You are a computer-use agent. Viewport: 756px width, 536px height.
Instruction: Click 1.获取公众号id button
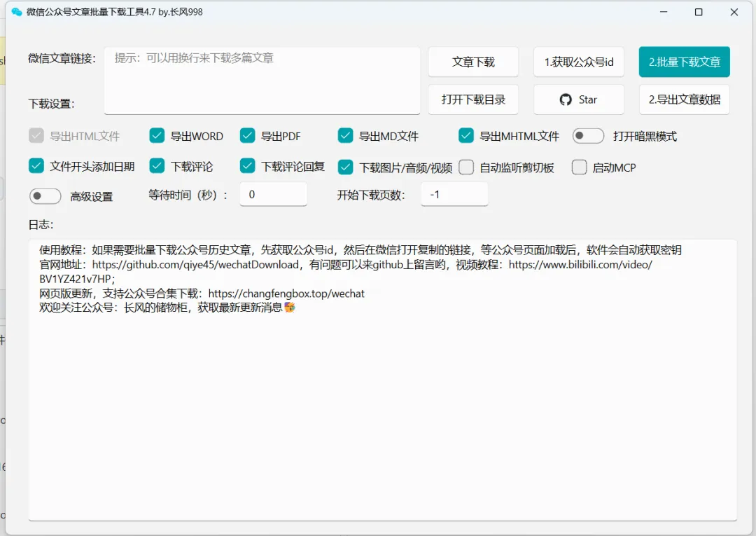pyautogui.click(x=579, y=62)
